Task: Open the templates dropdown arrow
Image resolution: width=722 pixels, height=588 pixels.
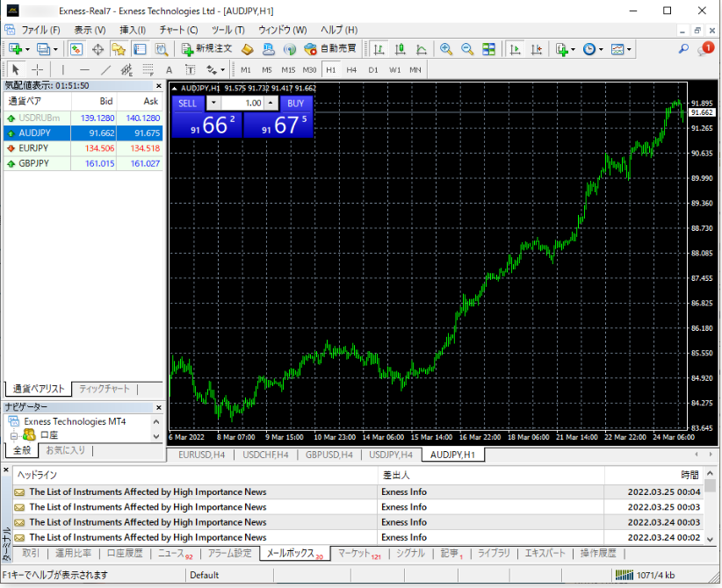Action: [x=629, y=49]
